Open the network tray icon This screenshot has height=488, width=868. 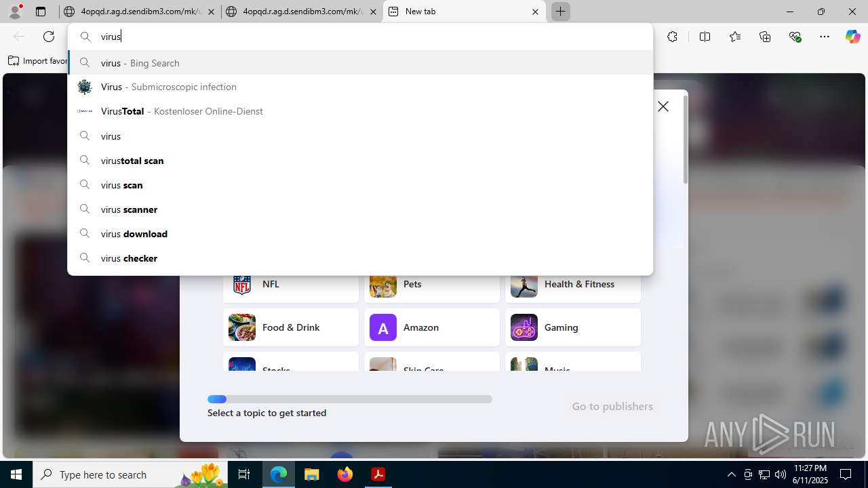764,474
